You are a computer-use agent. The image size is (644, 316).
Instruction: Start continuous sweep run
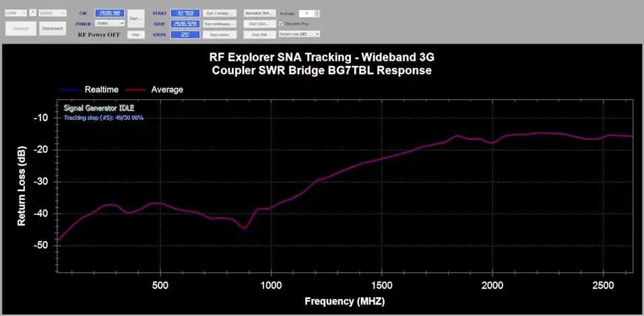[220, 24]
